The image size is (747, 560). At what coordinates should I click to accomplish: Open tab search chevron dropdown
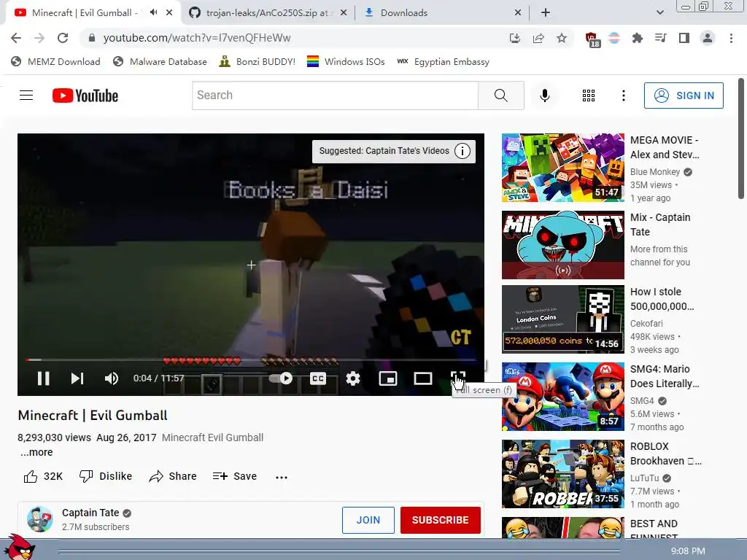(x=659, y=13)
